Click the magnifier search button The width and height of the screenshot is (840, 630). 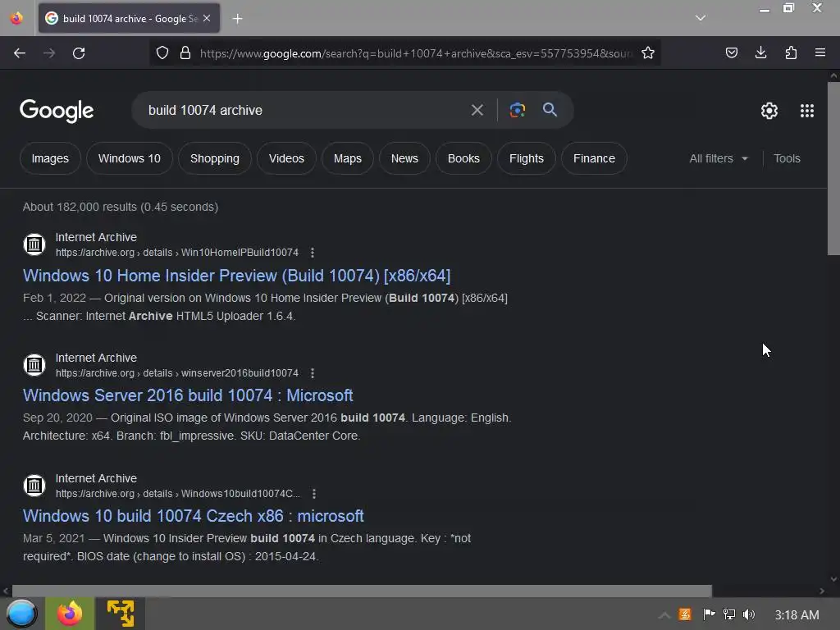[x=550, y=110]
